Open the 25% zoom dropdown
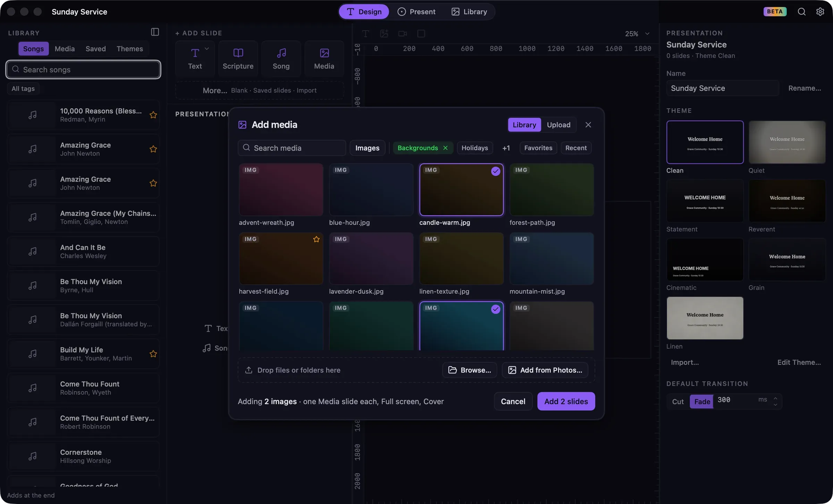This screenshot has width=833, height=504. click(x=637, y=34)
